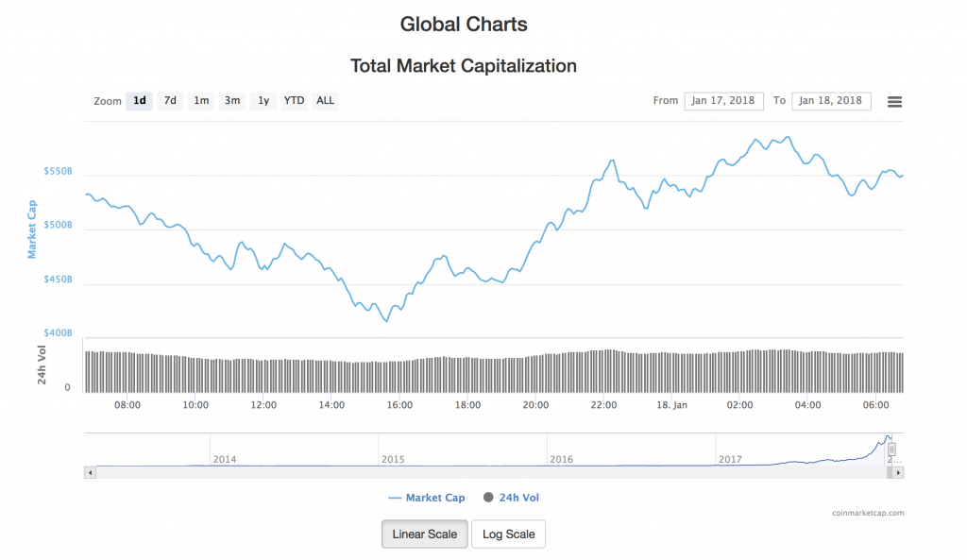Open the To date field showing Jan 18, 2018
Viewport: 967px width, 560px height.
pyautogui.click(x=831, y=100)
